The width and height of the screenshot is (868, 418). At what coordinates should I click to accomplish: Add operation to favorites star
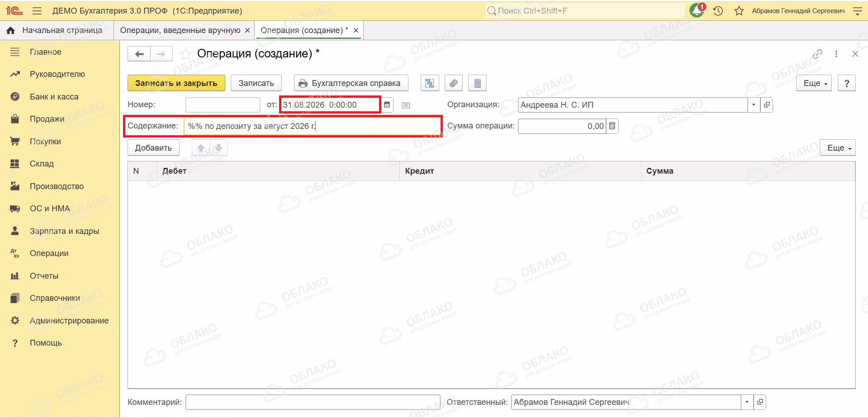coord(185,54)
